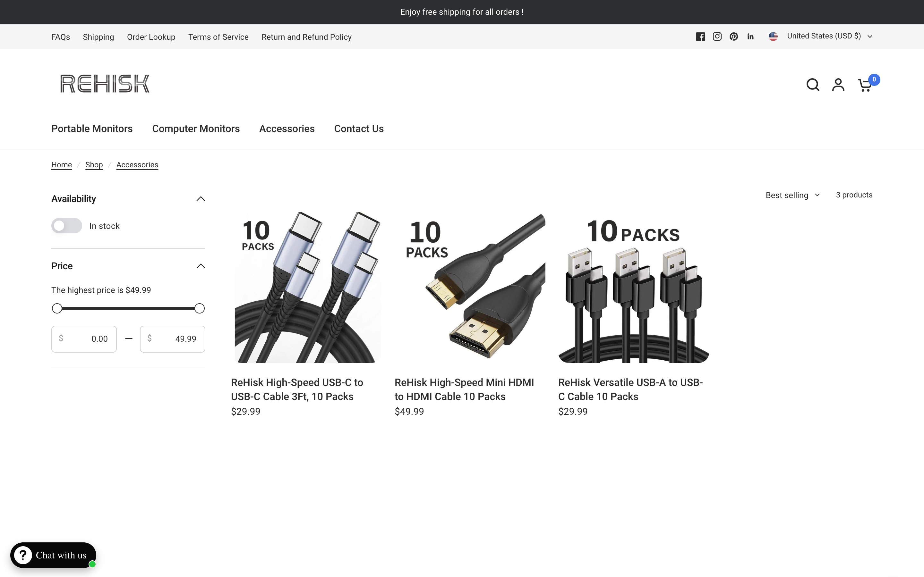The image size is (924, 577).
Task: Switch to the Accessories menu item
Action: (x=287, y=129)
